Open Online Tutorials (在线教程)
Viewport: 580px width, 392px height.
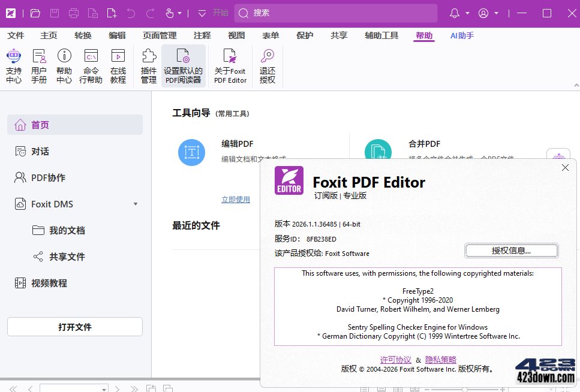[118, 66]
